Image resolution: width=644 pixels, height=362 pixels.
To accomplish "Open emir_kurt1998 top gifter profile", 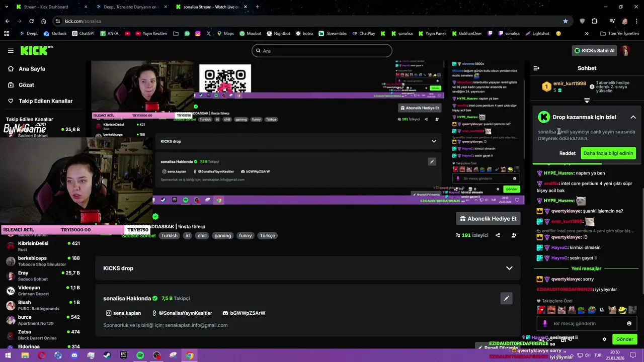I will [569, 83].
